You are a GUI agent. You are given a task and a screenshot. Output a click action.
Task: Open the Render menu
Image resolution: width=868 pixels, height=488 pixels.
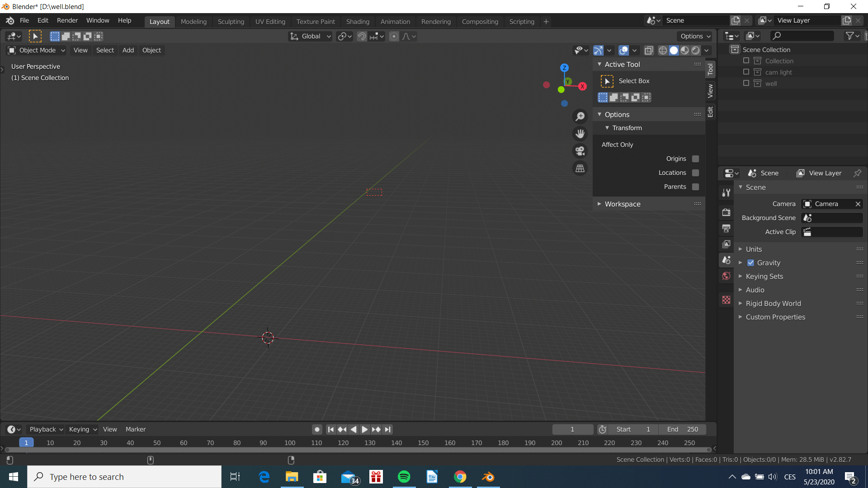(67, 20)
